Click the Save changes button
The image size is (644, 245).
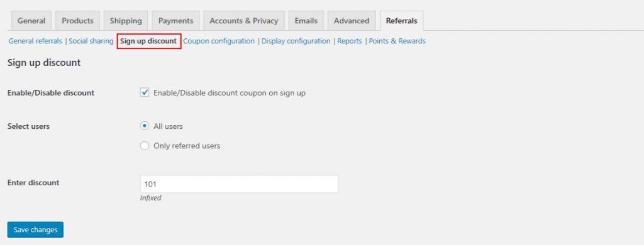(x=35, y=229)
